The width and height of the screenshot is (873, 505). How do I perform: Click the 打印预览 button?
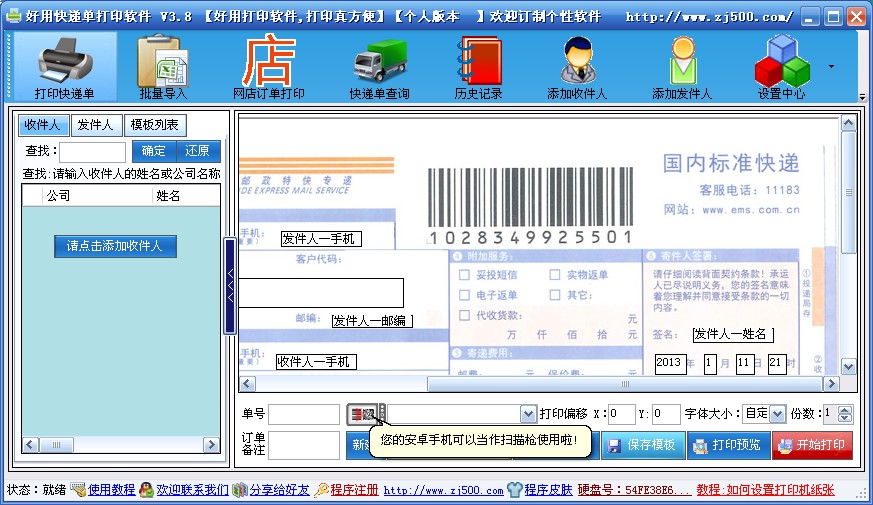click(x=728, y=445)
